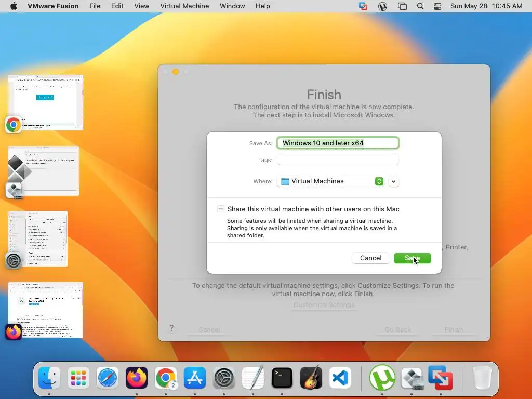Switch to Chrome Stage Manager window thumbnail
This screenshot has height=399, width=532.
(x=46, y=103)
